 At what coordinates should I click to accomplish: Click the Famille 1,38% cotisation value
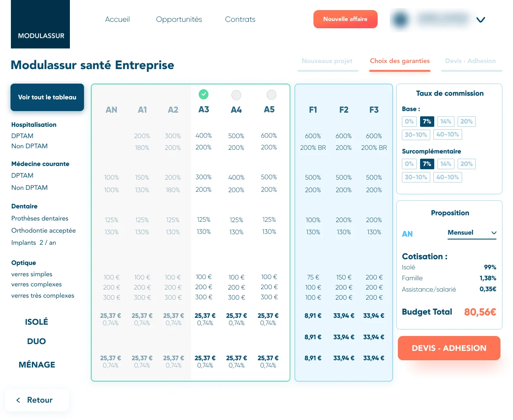coord(488,278)
